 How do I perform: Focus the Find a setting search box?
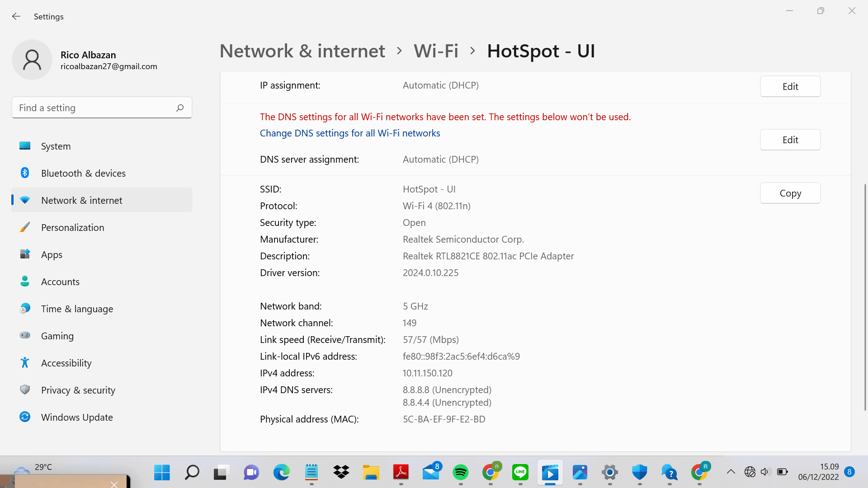click(95, 108)
